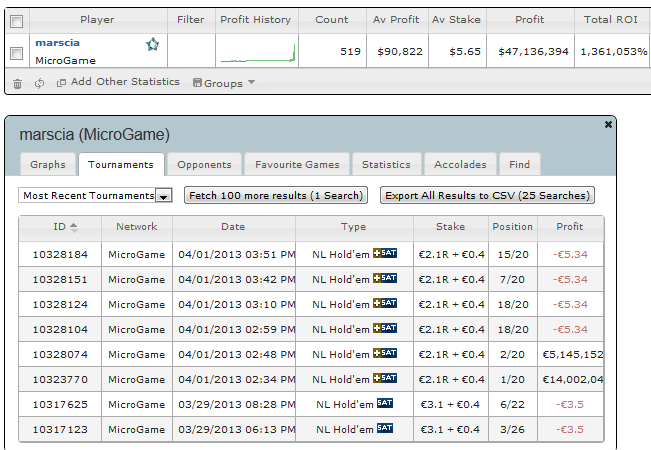Click the 519 count value
This screenshot has width=651, height=450.
coord(350,51)
